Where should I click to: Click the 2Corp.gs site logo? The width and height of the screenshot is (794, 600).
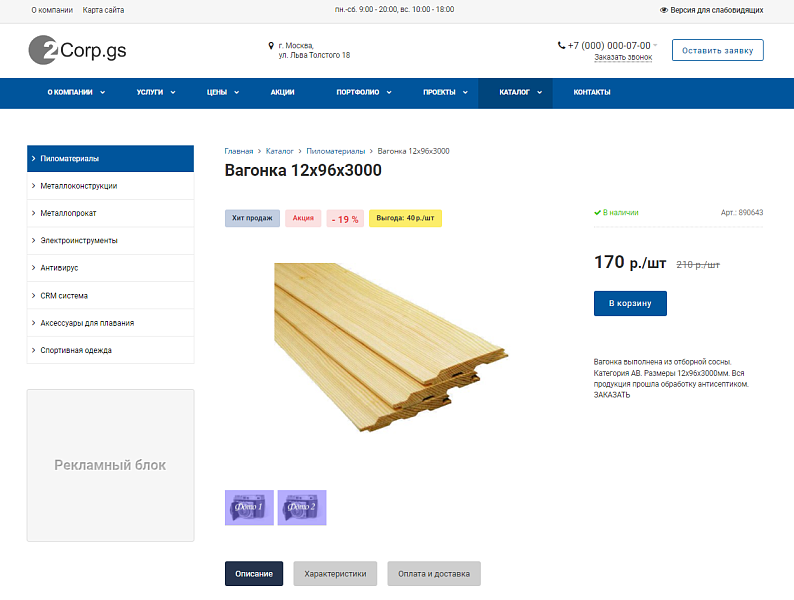click(x=77, y=50)
